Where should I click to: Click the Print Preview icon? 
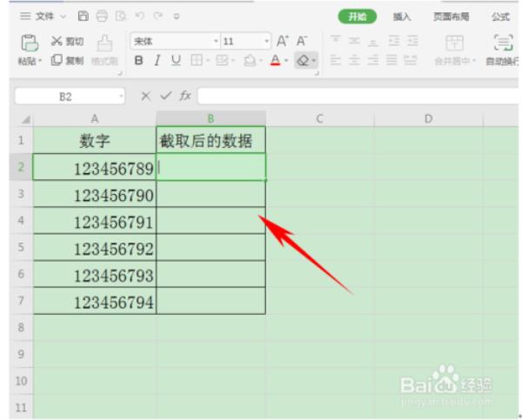point(121,16)
